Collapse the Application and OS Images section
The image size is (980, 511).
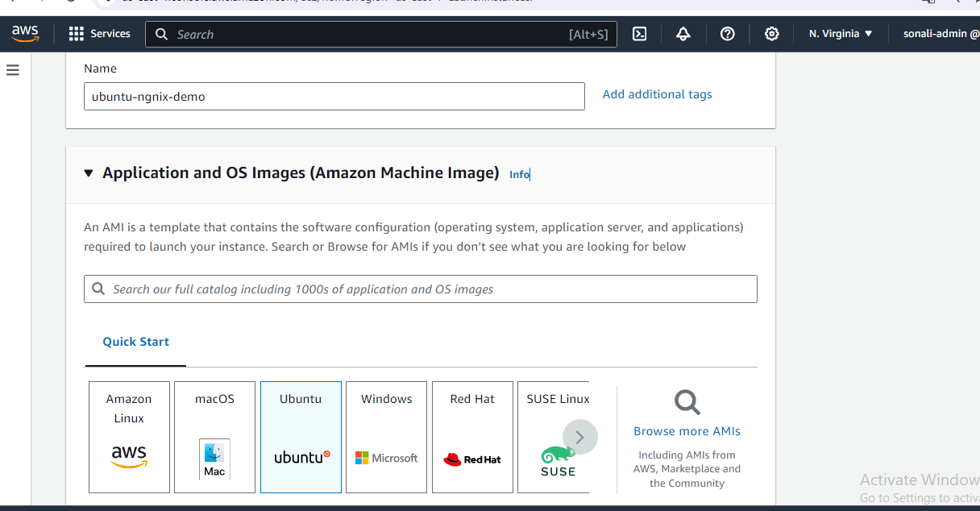pyautogui.click(x=89, y=172)
